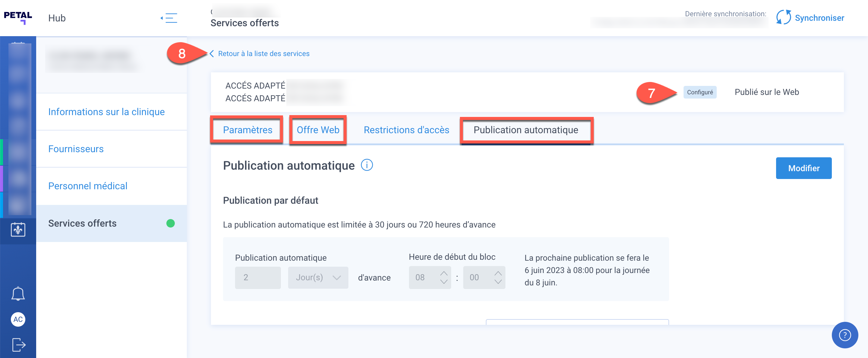Decrease the hour value with down arrow
868x358 pixels.
tap(444, 282)
